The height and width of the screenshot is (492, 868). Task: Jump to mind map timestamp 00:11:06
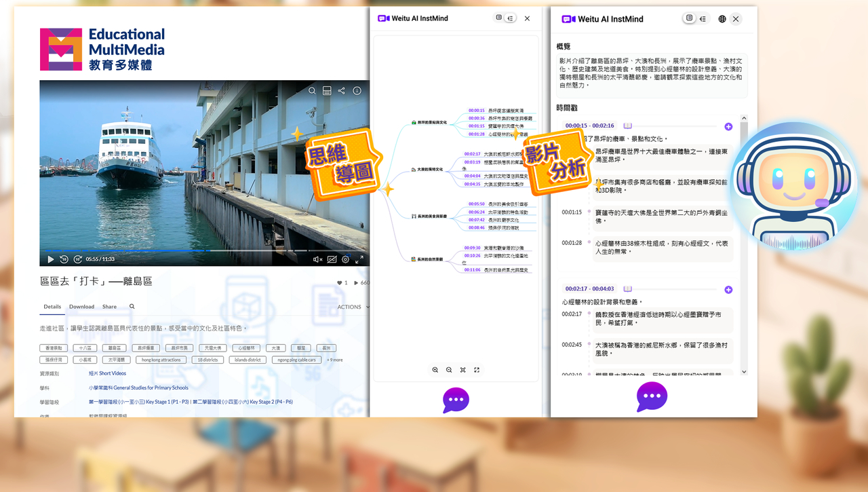[473, 270]
